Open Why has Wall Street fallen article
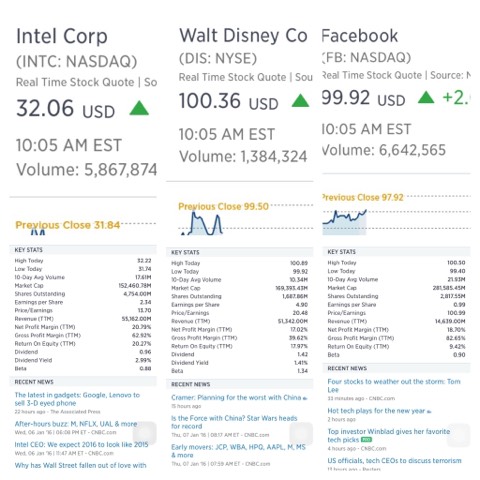The image size is (480, 480). (80, 465)
